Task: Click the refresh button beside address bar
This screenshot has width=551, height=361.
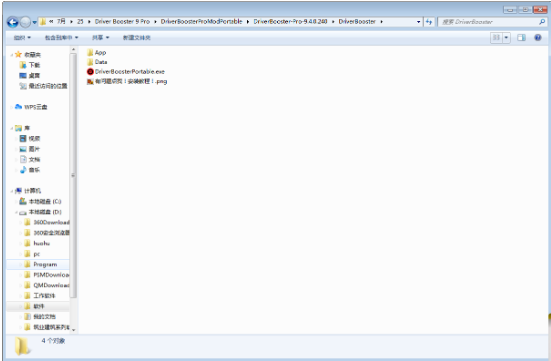Action: 429,22
